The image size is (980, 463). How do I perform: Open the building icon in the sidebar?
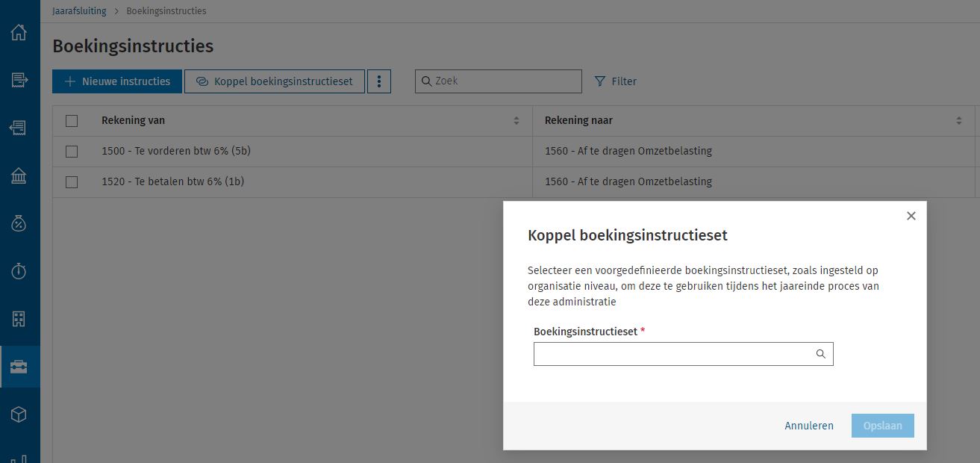pos(19,317)
